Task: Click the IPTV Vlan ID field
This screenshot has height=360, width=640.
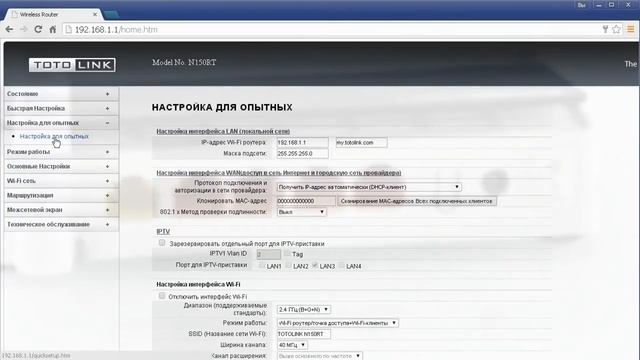Action: [269, 254]
